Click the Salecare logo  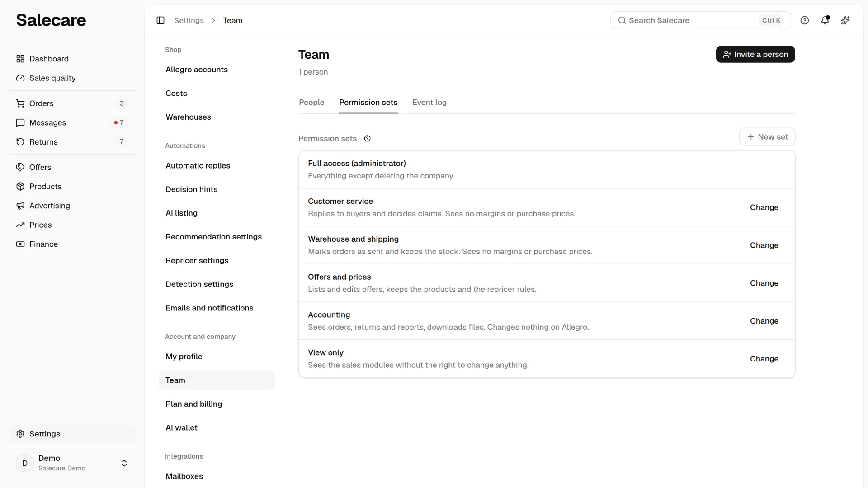[x=51, y=20]
